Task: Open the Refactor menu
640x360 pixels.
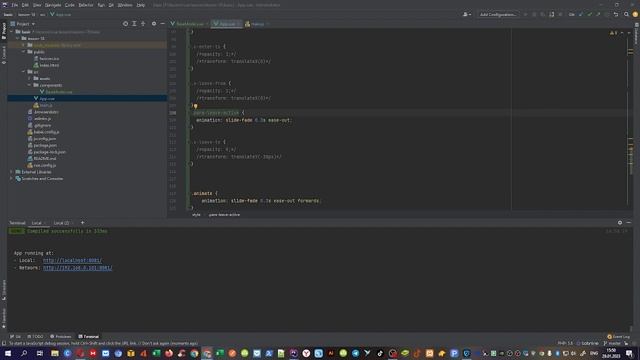Action: click(86, 5)
